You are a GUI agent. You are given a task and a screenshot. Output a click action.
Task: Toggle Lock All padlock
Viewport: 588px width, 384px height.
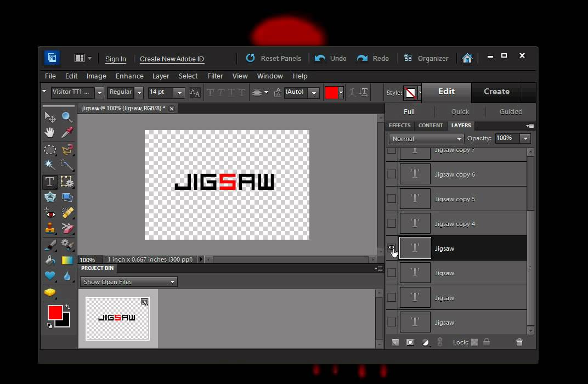click(487, 342)
